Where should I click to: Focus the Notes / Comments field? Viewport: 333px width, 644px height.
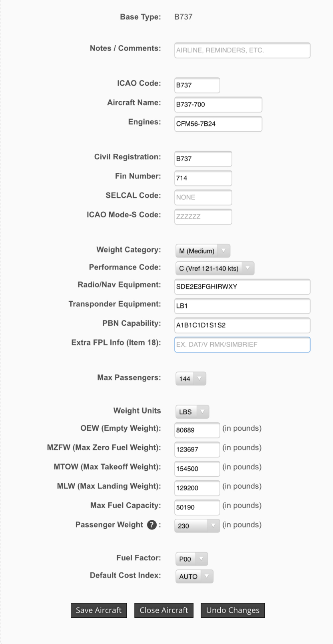pyautogui.click(x=242, y=50)
